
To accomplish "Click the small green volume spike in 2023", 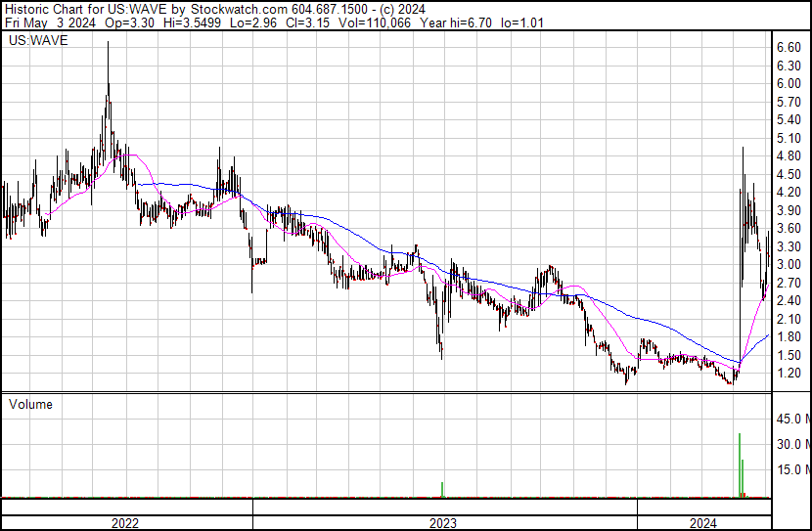I will (x=443, y=489).
